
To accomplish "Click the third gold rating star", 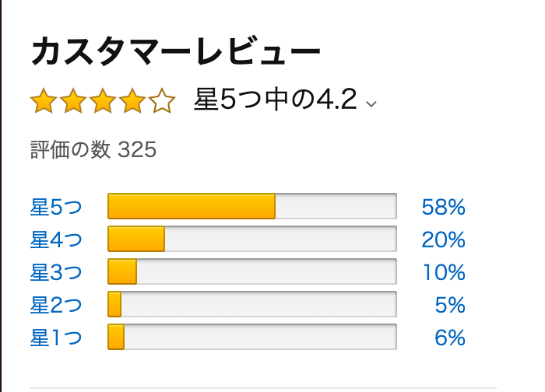I will point(103,100).
